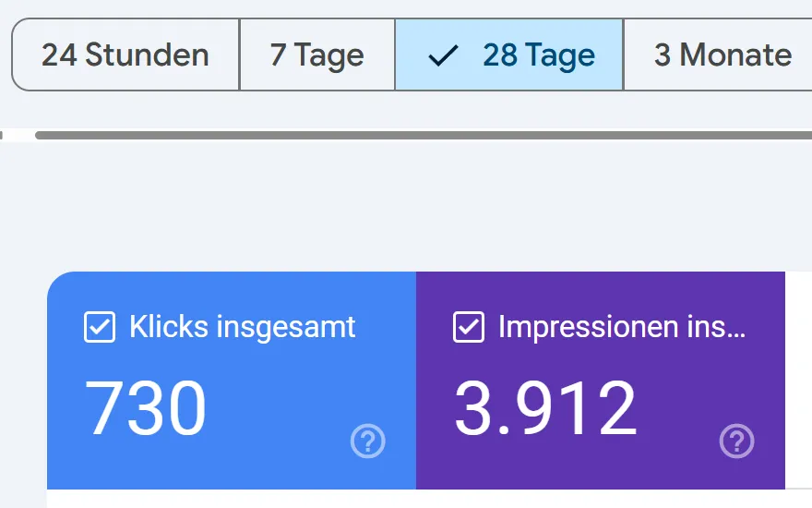Uncheck the Impressionen insgesamt checkbox

coord(469,327)
